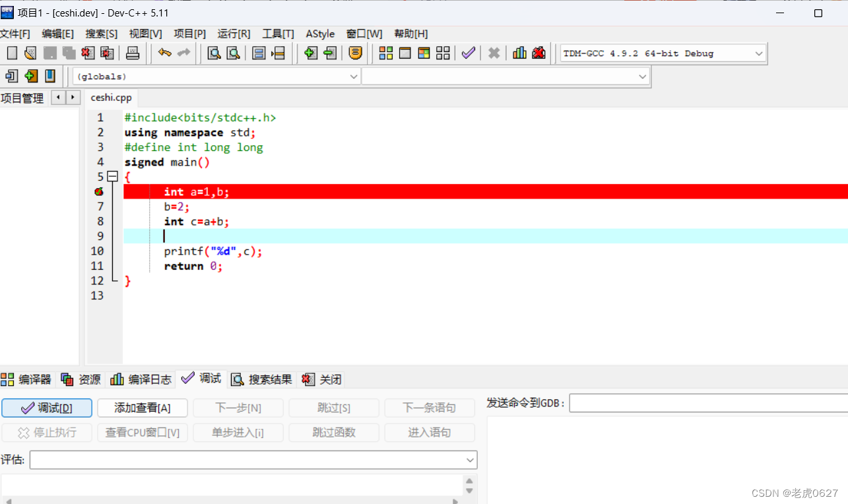Click the left arrow beside 项目管理
This screenshot has width=848, height=504.
point(58,98)
